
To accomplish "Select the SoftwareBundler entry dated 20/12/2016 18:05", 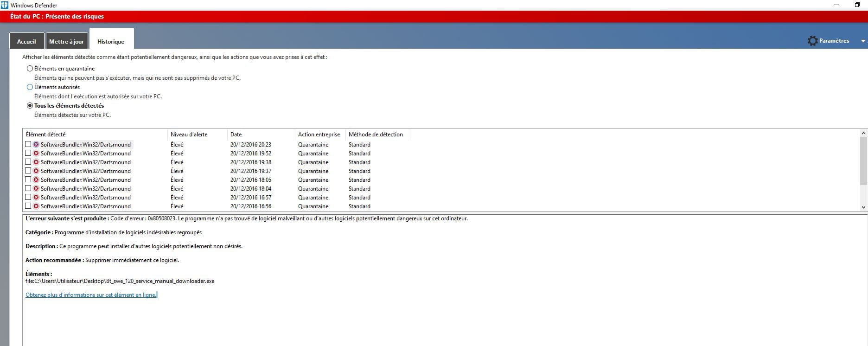I will pos(86,180).
